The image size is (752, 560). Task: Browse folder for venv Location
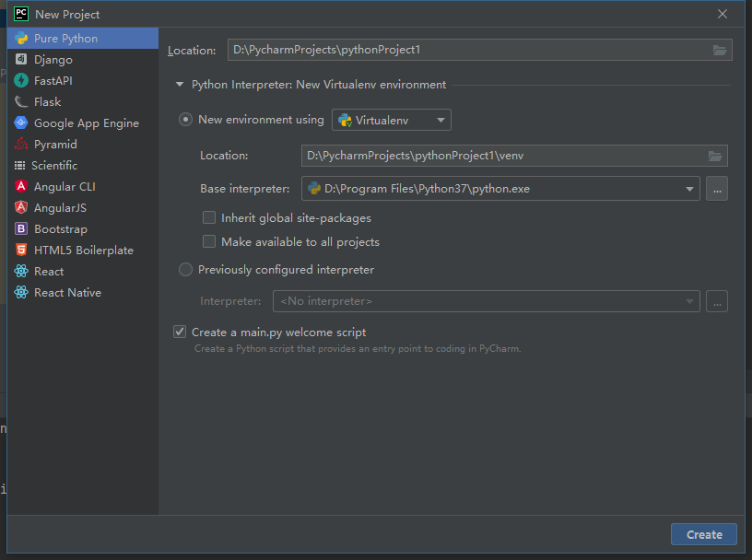(715, 156)
